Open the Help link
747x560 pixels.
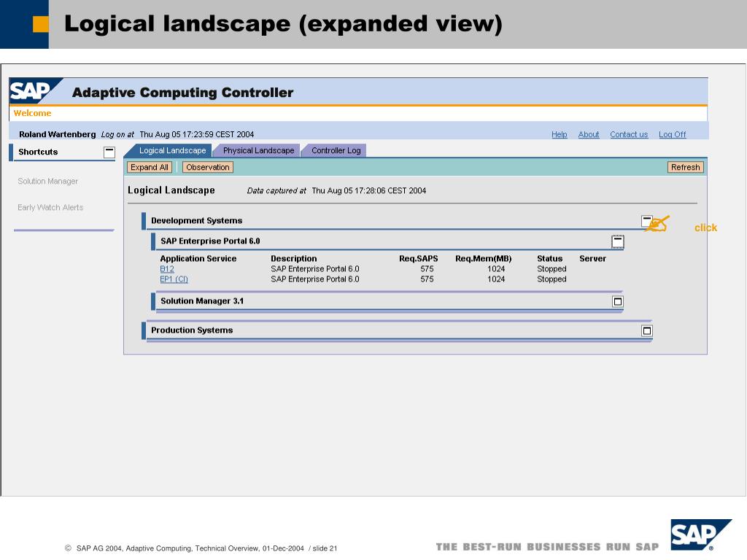click(560, 134)
